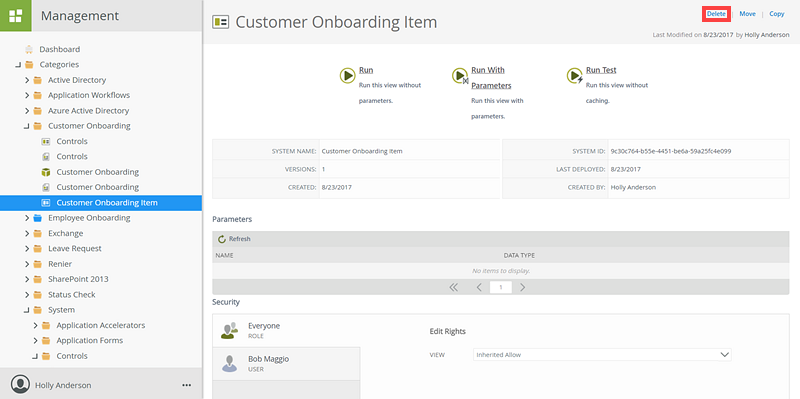Click the Dashboard icon in the sidebar
The width and height of the screenshot is (800, 399).
29,49
